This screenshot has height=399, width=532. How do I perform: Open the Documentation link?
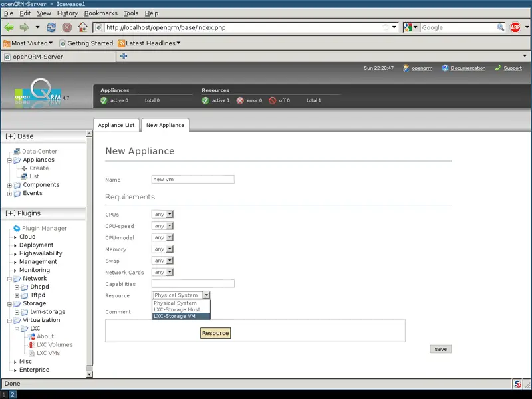(468, 68)
